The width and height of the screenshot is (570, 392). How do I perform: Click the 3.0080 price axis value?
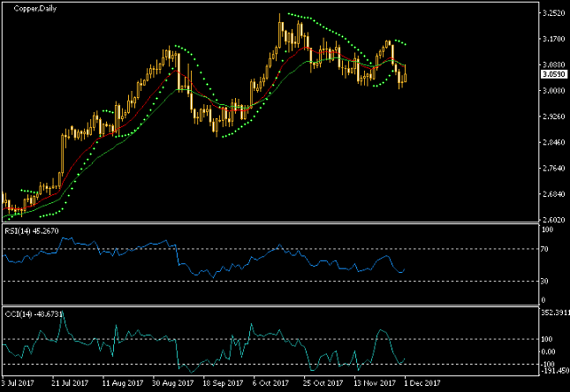pyautogui.click(x=553, y=90)
